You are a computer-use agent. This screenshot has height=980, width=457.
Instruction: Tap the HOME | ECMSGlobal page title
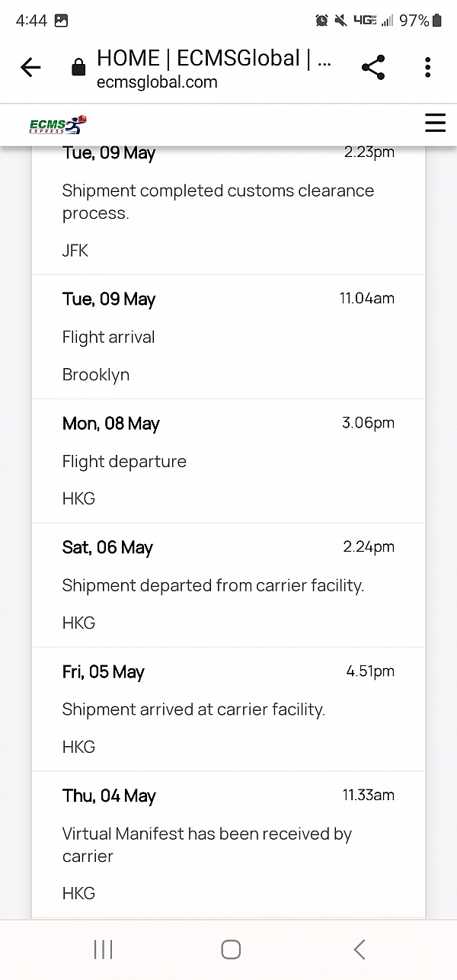(x=213, y=59)
